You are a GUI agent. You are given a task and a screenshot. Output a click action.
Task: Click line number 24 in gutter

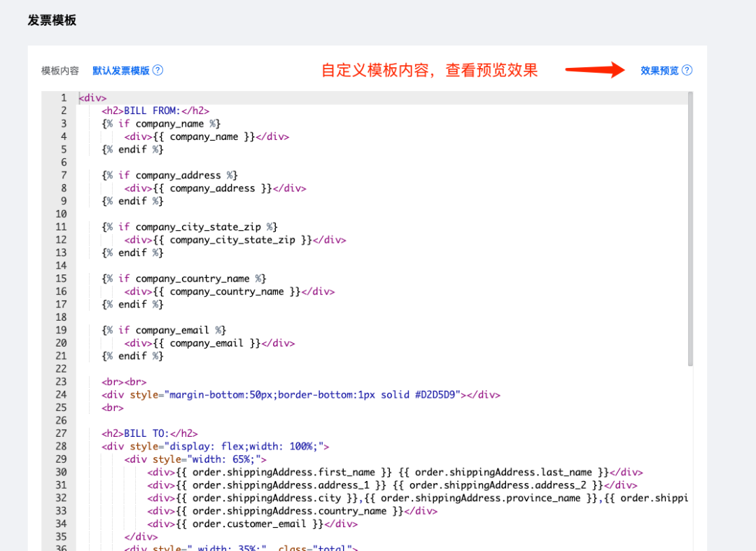(x=61, y=395)
